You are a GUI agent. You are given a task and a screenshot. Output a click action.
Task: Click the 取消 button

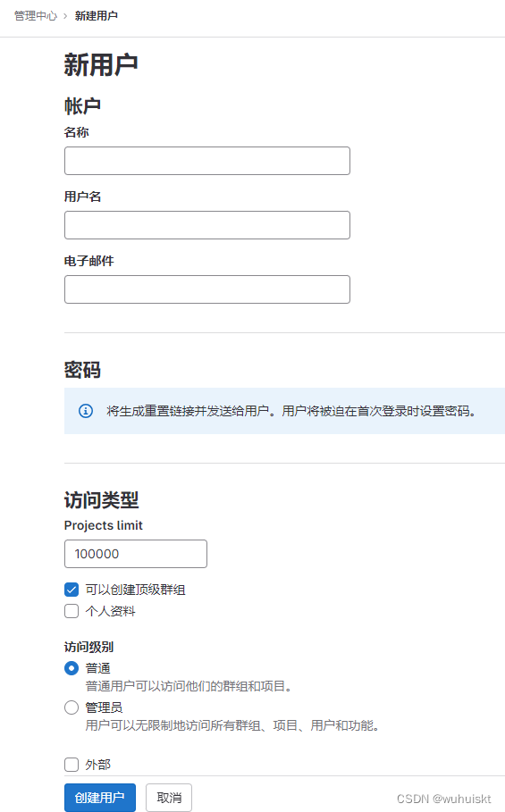coord(169,798)
